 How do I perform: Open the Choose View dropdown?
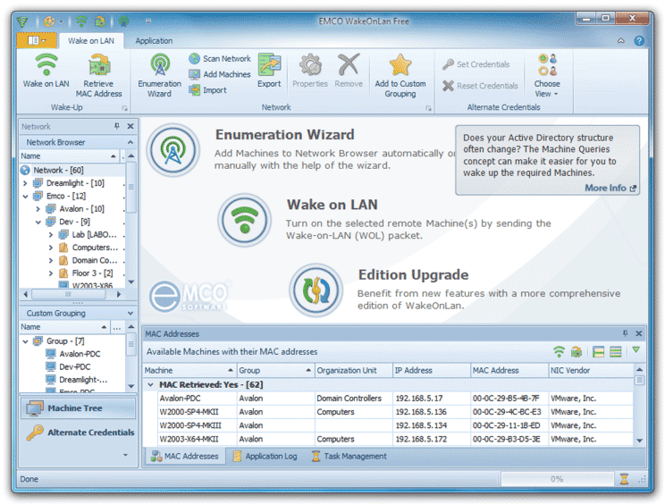click(547, 76)
